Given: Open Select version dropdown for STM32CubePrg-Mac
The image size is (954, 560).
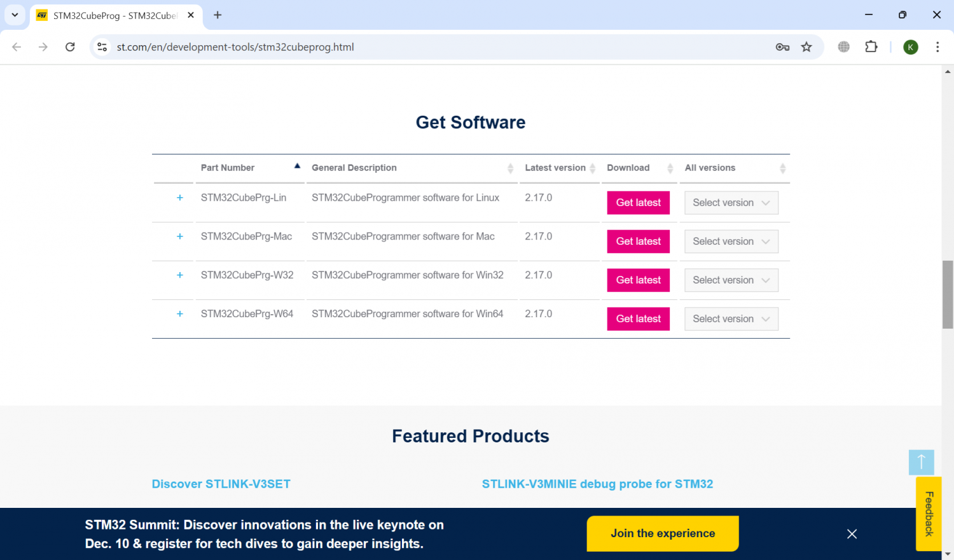Looking at the screenshot, I should pos(731,241).
